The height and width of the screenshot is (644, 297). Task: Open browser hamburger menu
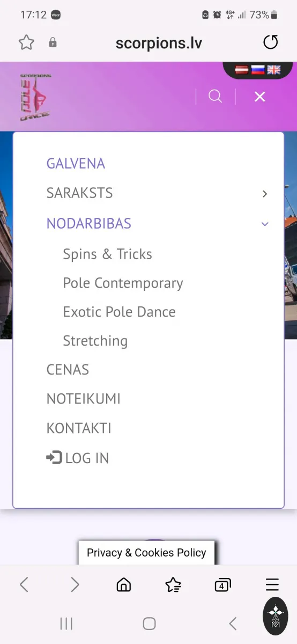pos(272,584)
